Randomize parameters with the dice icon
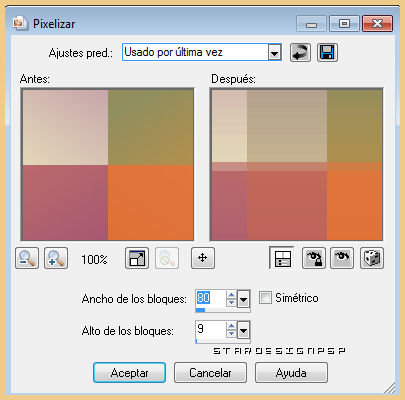Viewport: 405px width, 400px height. pyautogui.click(x=372, y=258)
